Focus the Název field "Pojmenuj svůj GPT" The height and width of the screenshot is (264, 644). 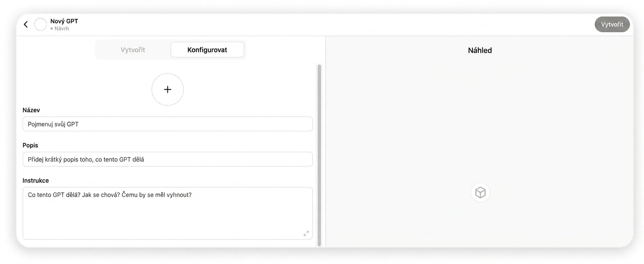(x=168, y=124)
